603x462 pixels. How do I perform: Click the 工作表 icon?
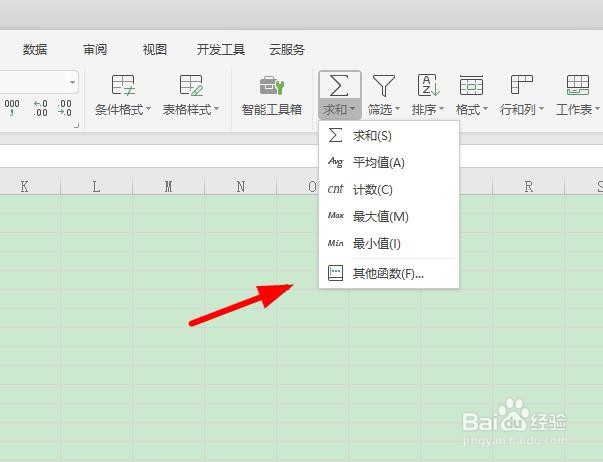tap(578, 85)
